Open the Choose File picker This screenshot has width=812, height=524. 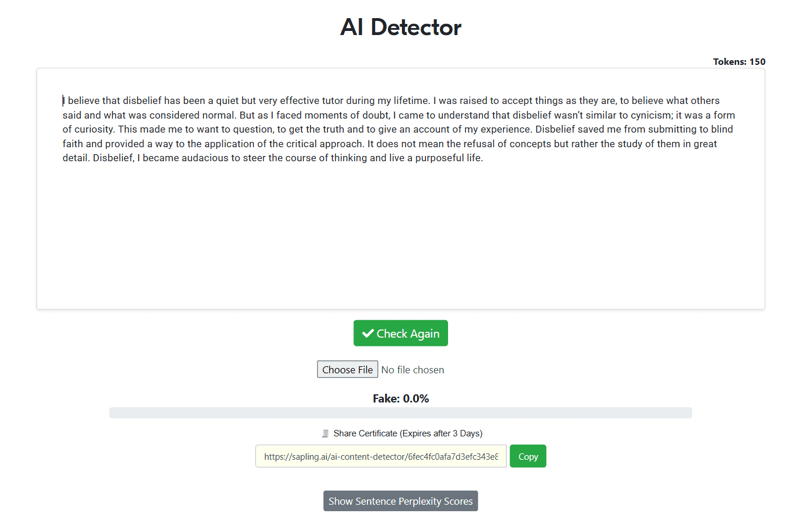[348, 370]
